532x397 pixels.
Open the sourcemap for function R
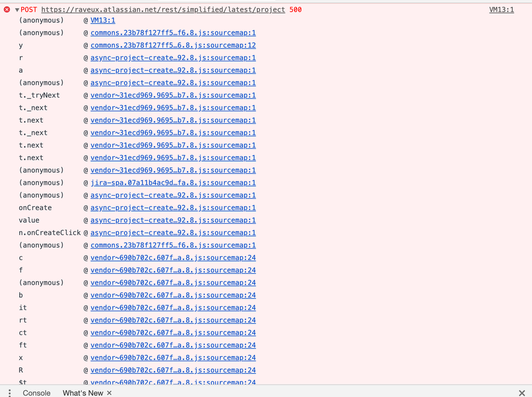click(x=173, y=370)
